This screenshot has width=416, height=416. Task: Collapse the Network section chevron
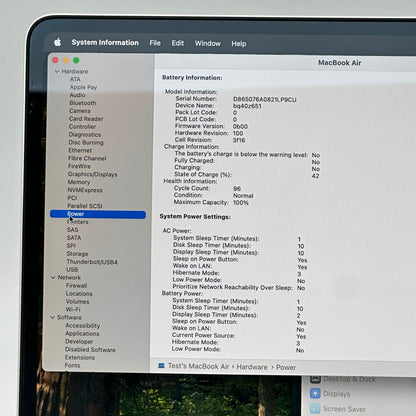53,277
